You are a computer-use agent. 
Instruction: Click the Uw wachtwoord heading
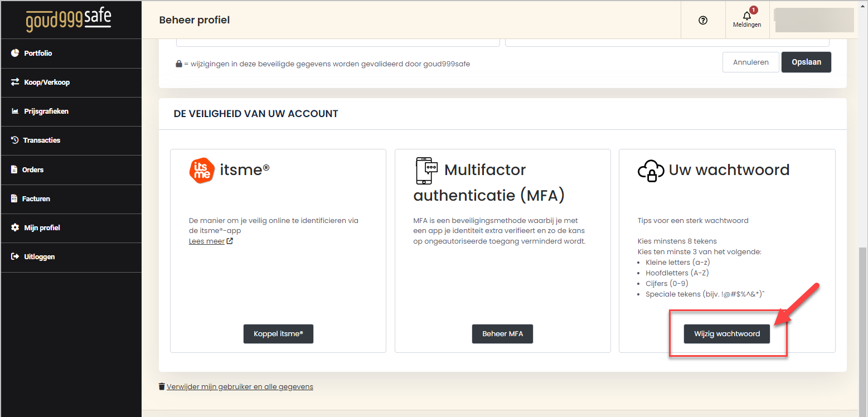(729, 170)
